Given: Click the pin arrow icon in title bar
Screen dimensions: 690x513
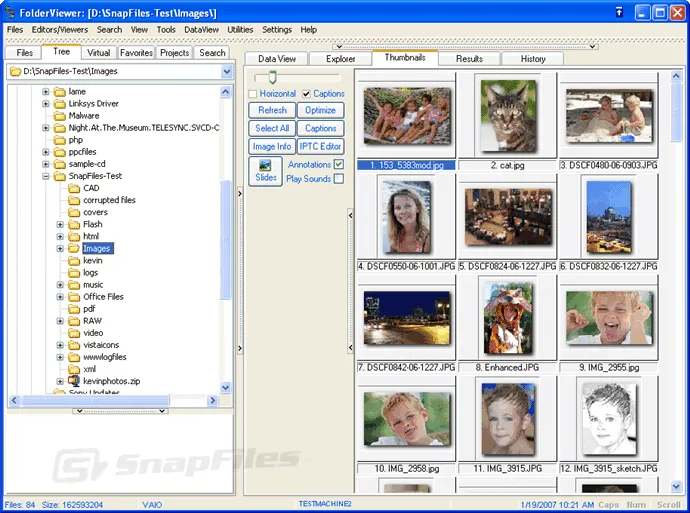Looking at the screenshot, I should click(619, 12).
